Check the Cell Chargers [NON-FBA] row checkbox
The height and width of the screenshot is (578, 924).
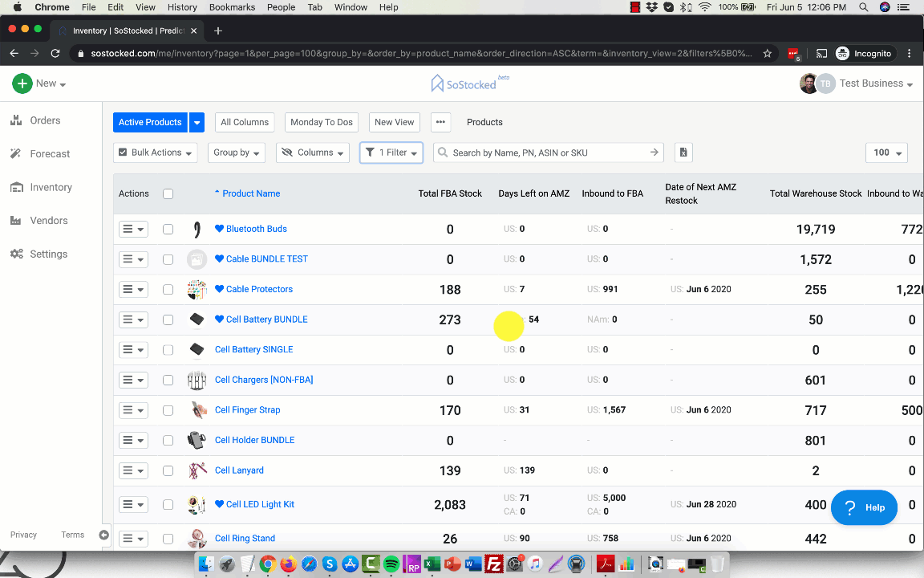pos(168,381)
